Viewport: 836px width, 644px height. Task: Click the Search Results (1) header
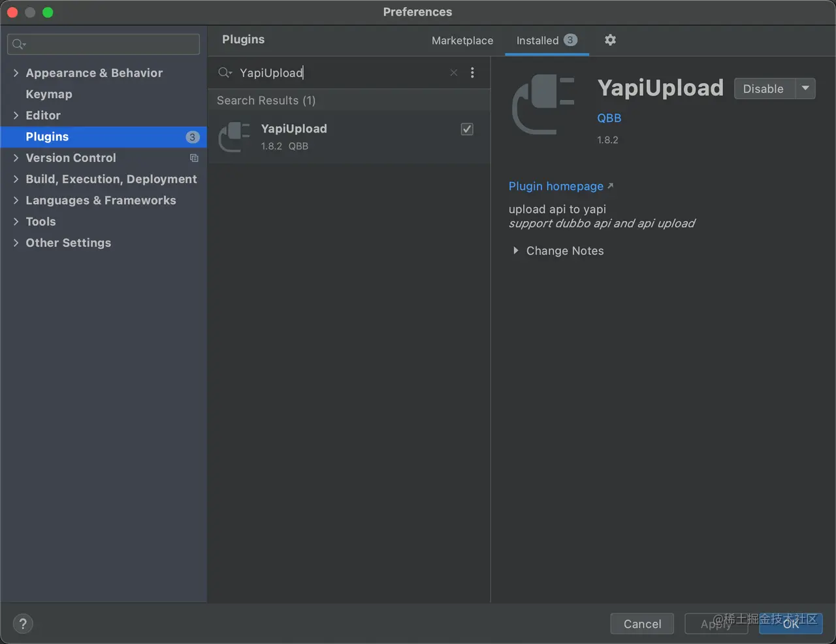pos(266,101)
